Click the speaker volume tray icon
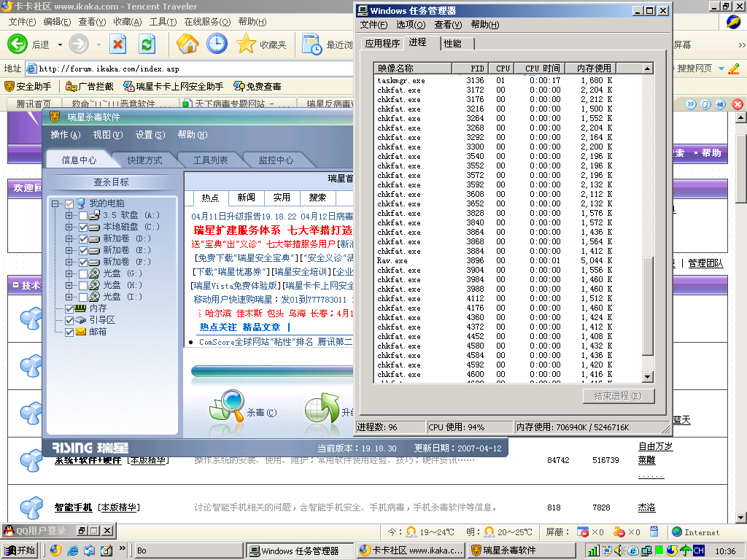Image resolution: width=747 pixels, height=560 pixels. pyautogui.click(x=619, y=551)
